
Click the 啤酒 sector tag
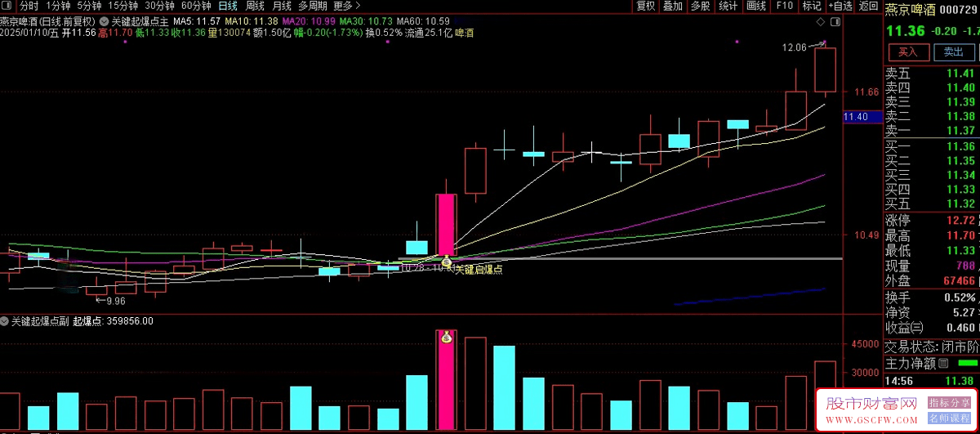464,33
